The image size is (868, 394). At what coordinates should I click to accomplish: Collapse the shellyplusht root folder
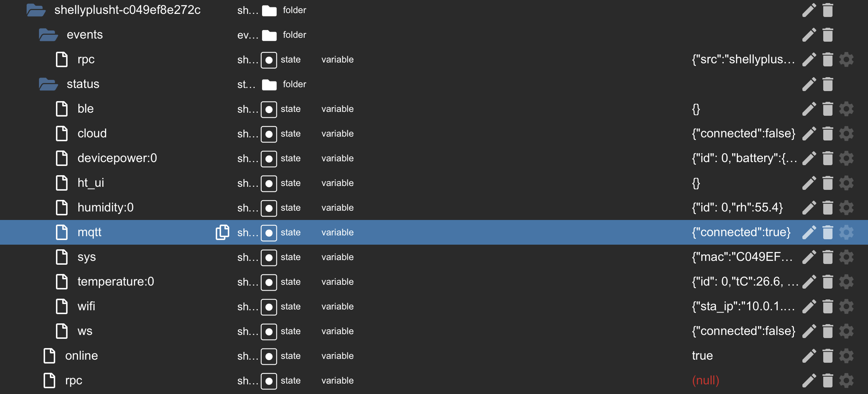(x=36, y=10)
